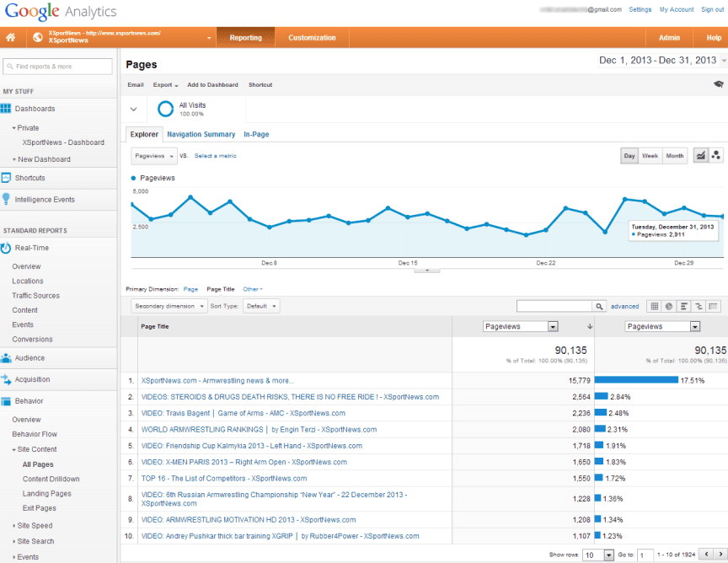Open the Reporting tab
The height and width of the screenshot is (563, 728).
point(245,38)
